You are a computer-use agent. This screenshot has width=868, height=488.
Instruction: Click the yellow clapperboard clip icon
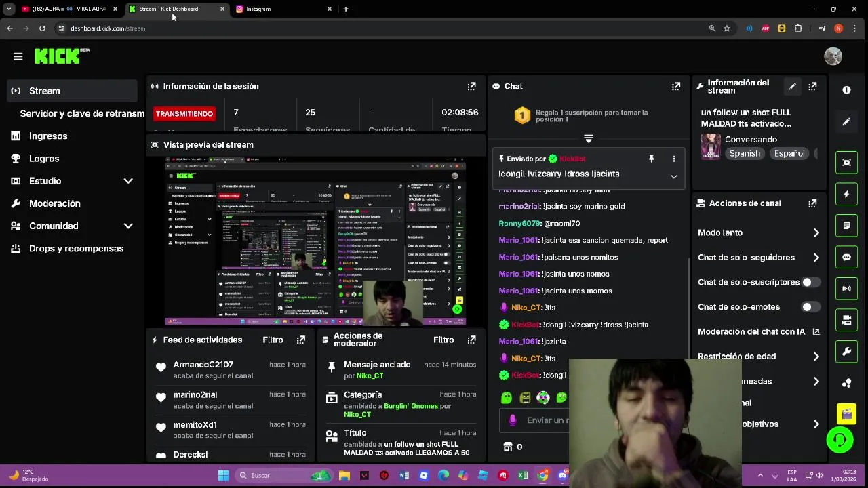846,413
